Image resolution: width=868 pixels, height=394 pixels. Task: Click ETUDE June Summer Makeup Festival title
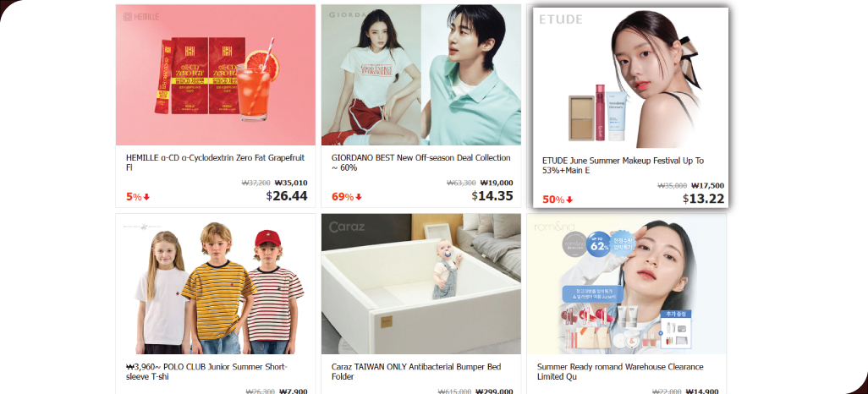[x=623, y=166]
